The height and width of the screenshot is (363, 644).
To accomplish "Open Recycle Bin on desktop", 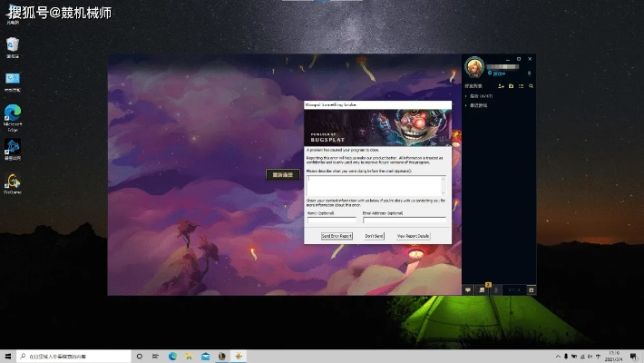I will click(x=13, y=45).
